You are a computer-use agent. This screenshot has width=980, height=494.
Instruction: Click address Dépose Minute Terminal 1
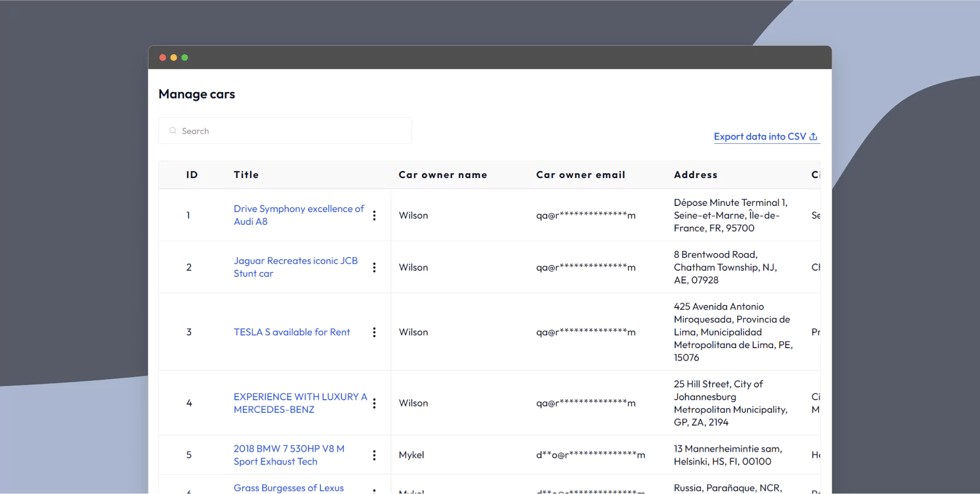click(x=731, y=215)
